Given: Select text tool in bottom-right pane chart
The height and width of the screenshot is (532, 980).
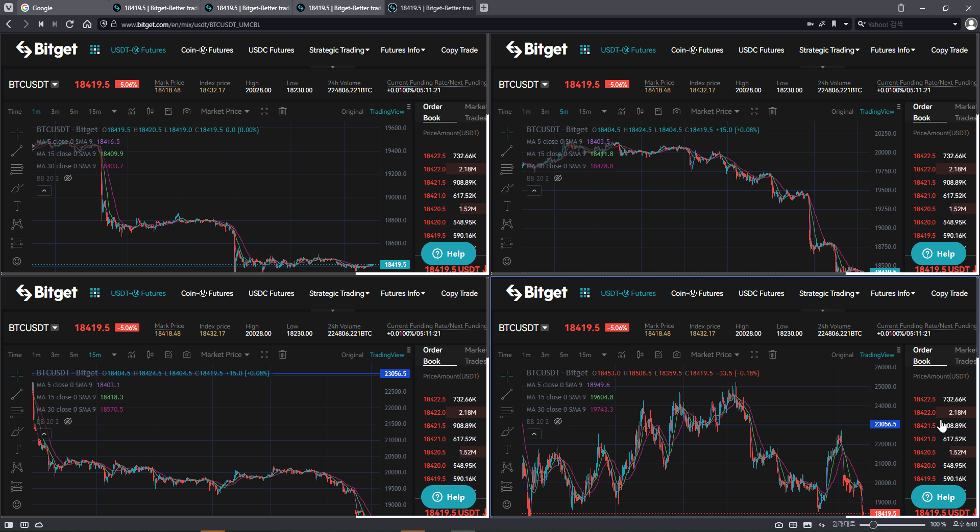Looking at the screenshot, I should [x=507, y=449].
